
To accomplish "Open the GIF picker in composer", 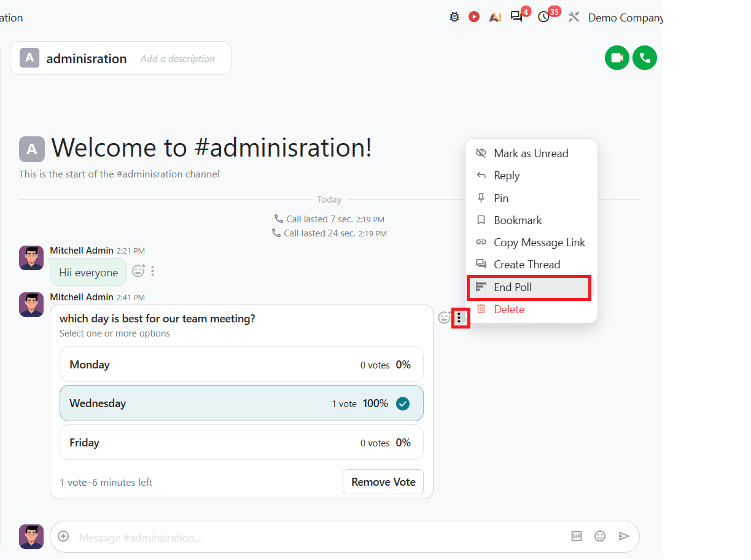I will (x=577, y=536).
